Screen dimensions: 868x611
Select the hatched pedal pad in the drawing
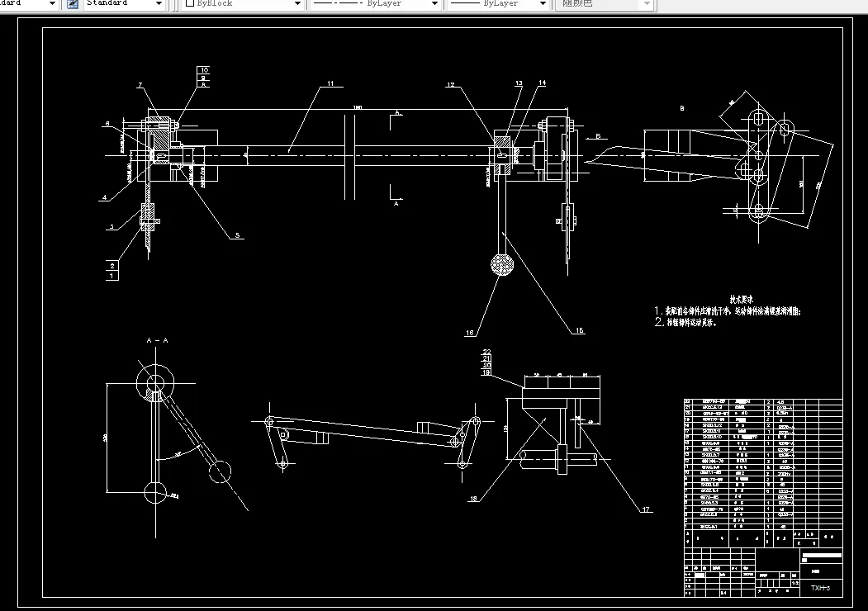point(502,264)
